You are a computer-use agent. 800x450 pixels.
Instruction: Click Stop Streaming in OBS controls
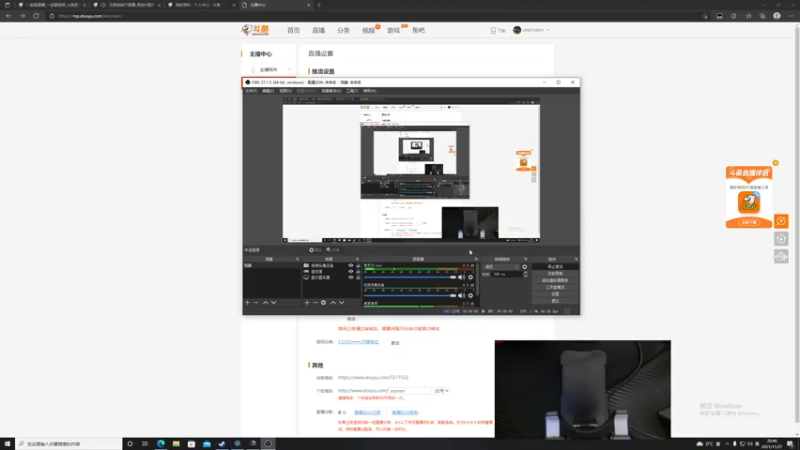pyautogui.click(x=555, y=267)
